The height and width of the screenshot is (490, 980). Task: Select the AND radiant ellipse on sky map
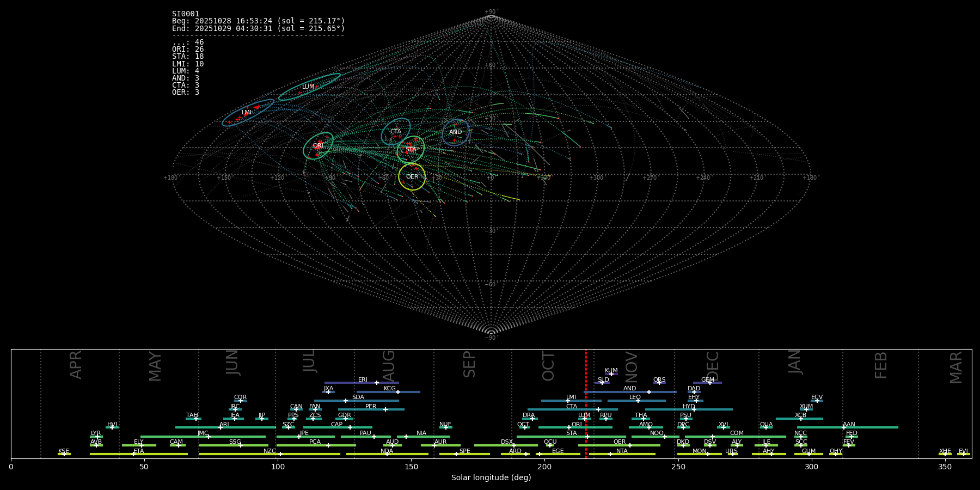tap(456, 132)
